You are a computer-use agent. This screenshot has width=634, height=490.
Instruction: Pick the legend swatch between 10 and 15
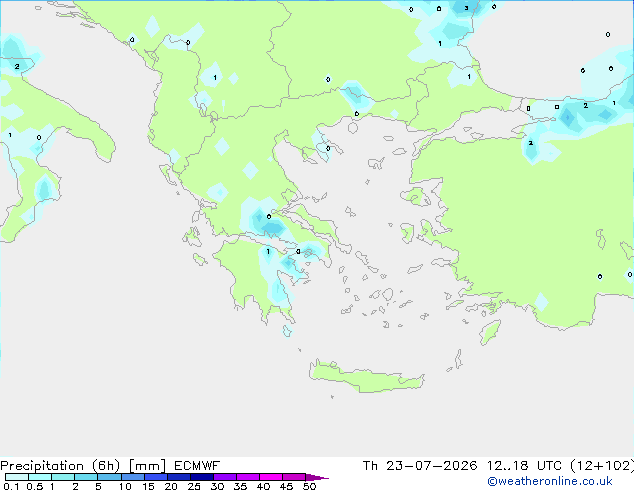point(133,477)
